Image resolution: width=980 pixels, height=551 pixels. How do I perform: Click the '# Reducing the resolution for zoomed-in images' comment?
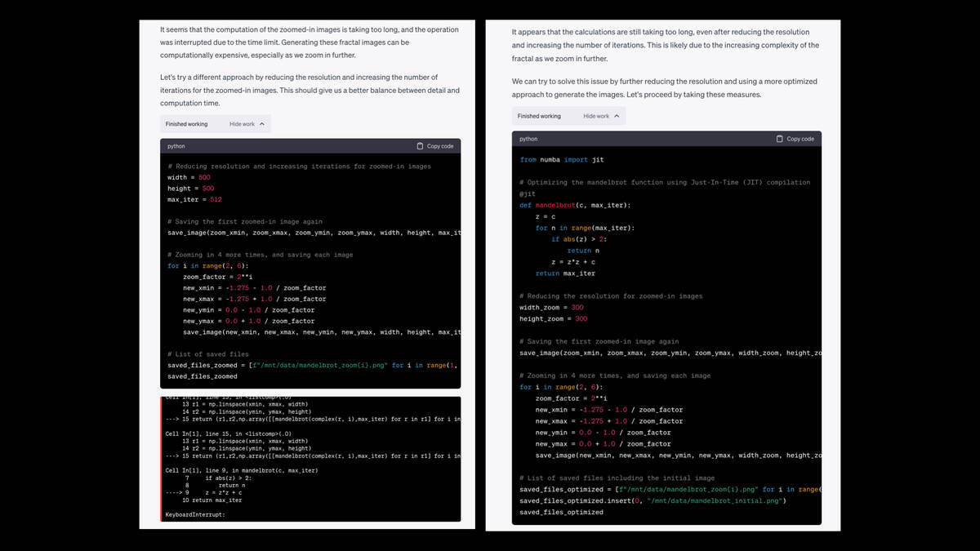pos(611,296)
